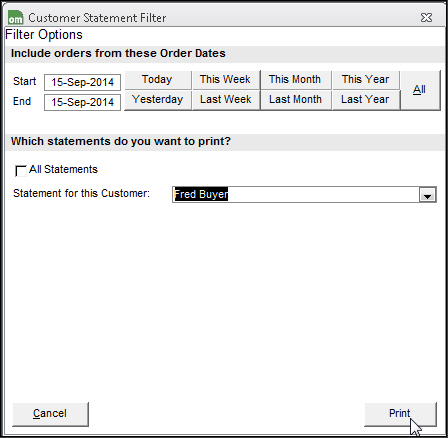Close the Customer Statement Filter dialog

point(426,17)
